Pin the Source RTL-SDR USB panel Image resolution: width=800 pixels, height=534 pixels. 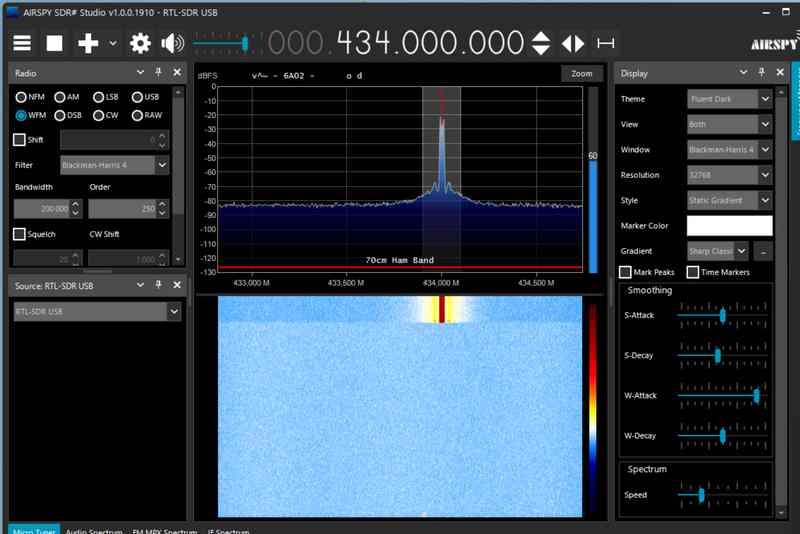click(x=159, y=285)
